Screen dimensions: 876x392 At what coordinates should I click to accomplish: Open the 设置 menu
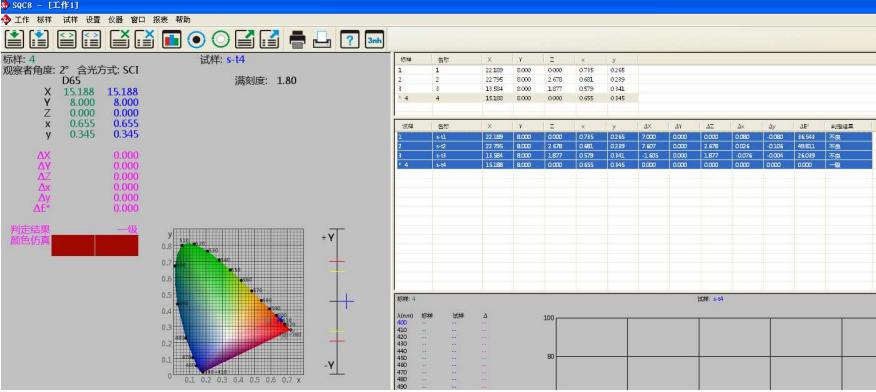point(93,20)
